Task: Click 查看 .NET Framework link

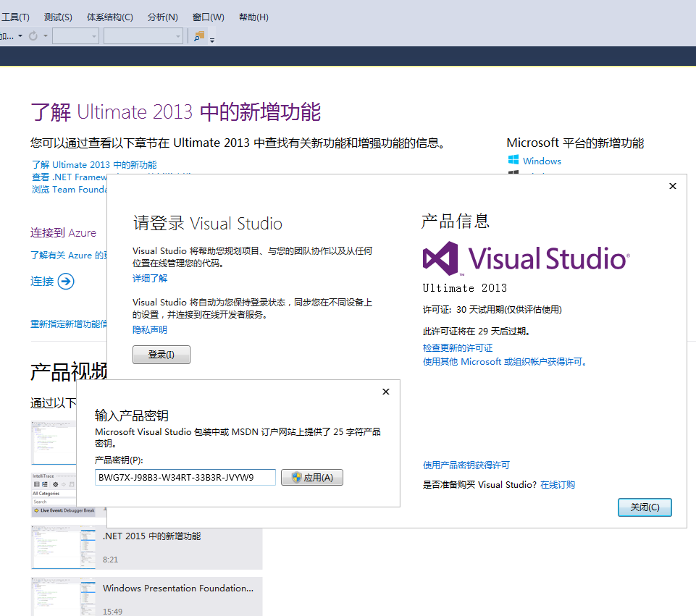Action: [70, 177]
